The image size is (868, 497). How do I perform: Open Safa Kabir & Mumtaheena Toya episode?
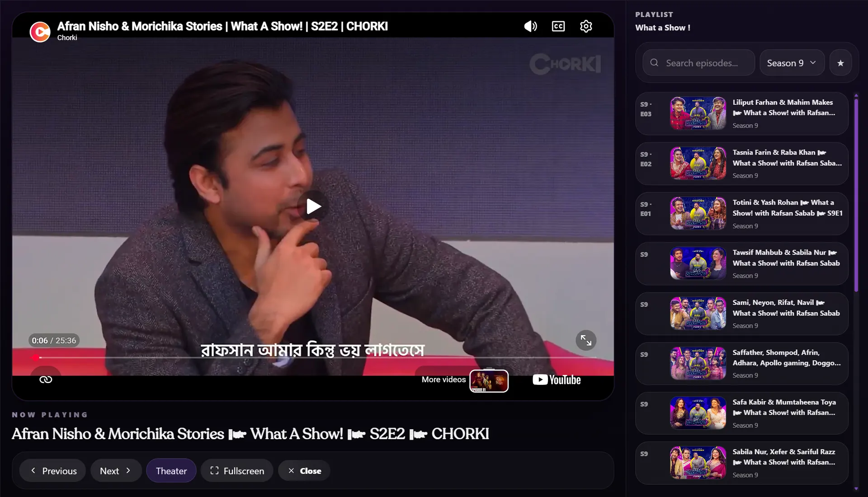coord(742,413)
